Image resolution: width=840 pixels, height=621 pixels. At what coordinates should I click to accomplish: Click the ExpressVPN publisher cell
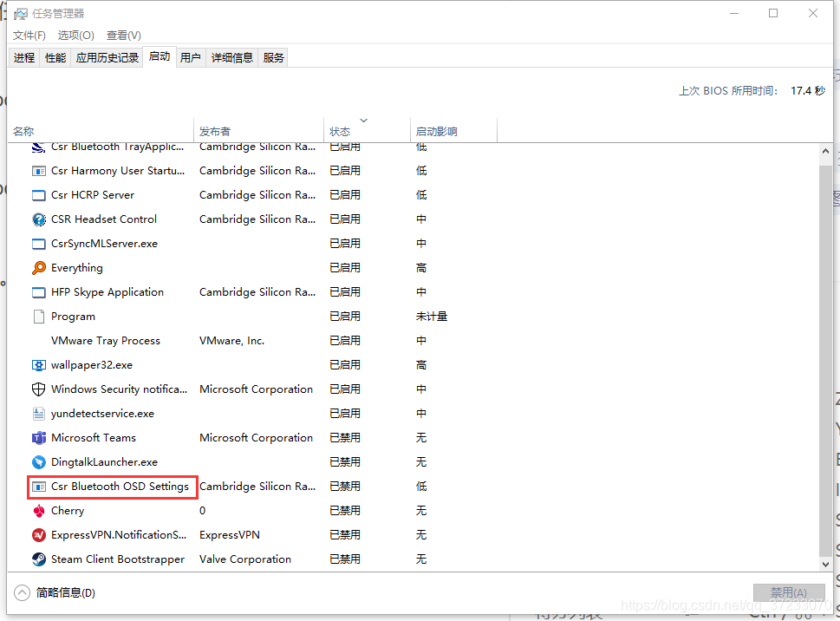229,535
